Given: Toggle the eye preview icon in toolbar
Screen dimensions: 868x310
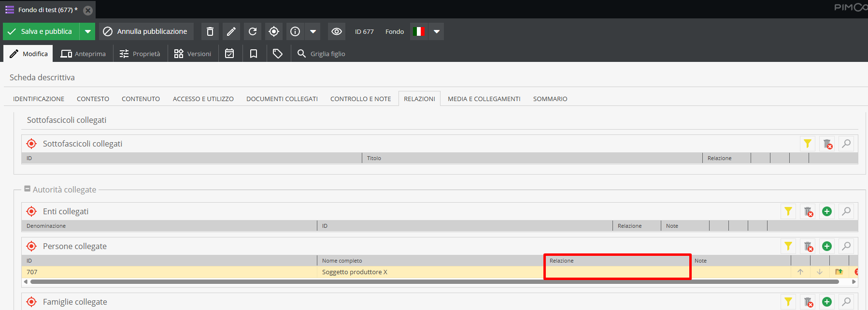Looking at the screenshot, I should click(x=337, y=31).
